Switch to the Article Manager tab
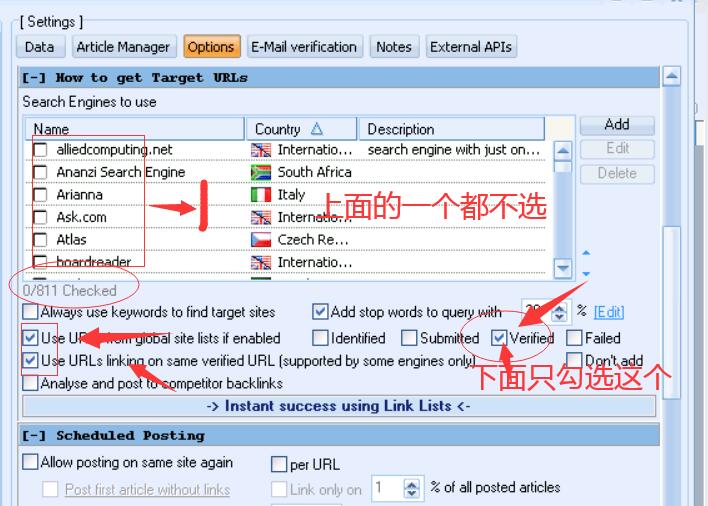 [123, 47]
